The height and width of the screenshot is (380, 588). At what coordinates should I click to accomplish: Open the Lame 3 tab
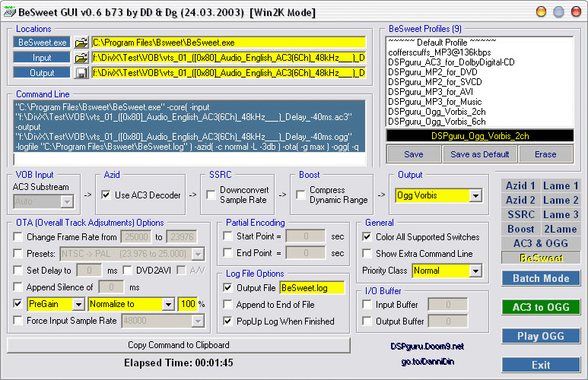coord(561,214)
